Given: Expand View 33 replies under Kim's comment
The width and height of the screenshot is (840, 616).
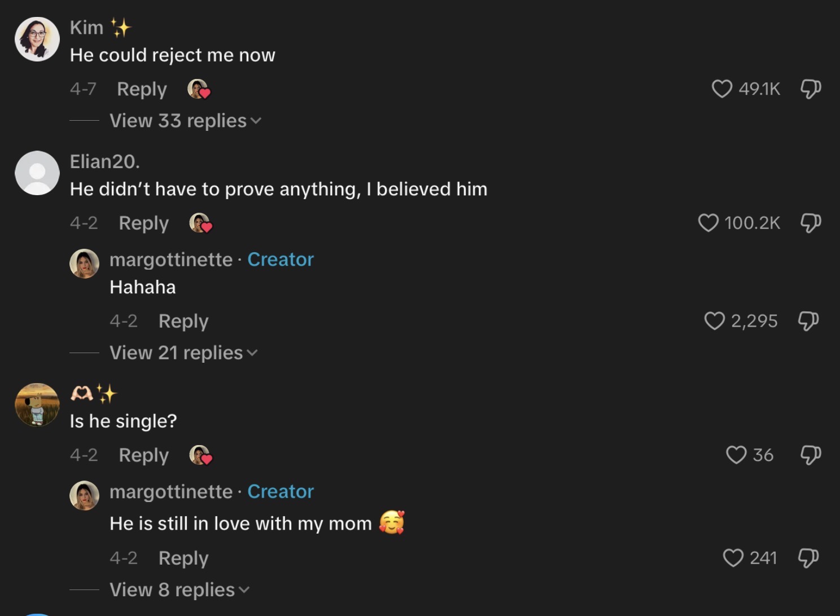Looking at the screenshot, I should 185,121.
